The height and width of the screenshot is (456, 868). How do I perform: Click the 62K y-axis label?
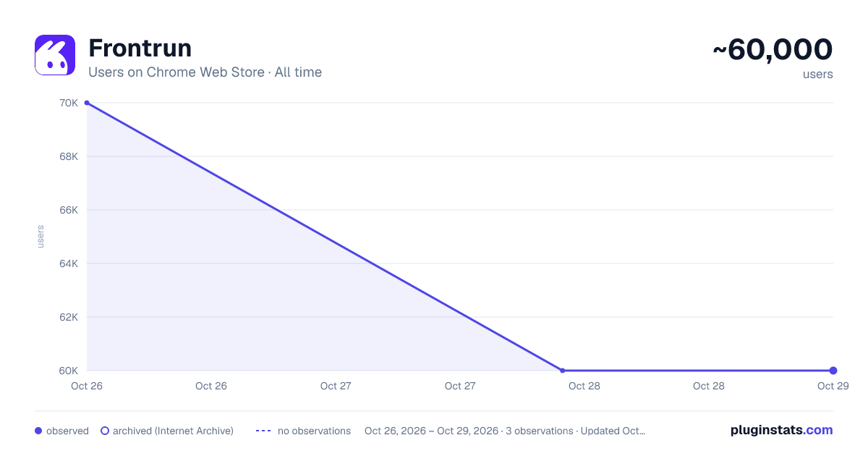point(69,317)
